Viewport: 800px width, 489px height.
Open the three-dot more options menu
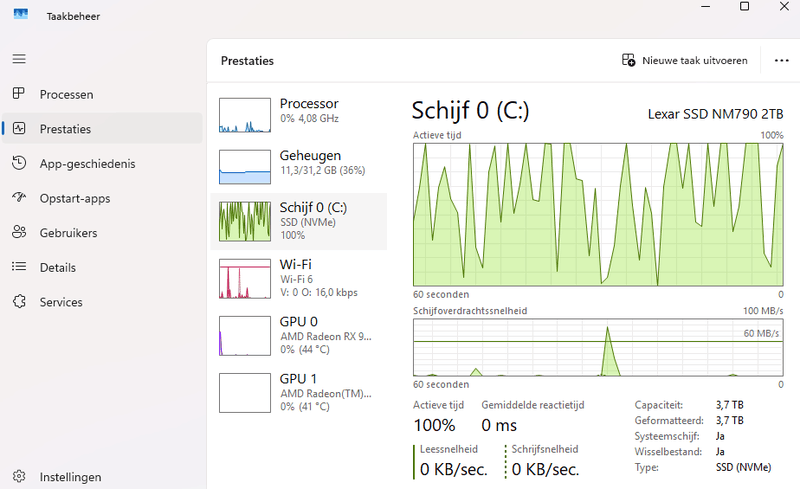(782, 60)
